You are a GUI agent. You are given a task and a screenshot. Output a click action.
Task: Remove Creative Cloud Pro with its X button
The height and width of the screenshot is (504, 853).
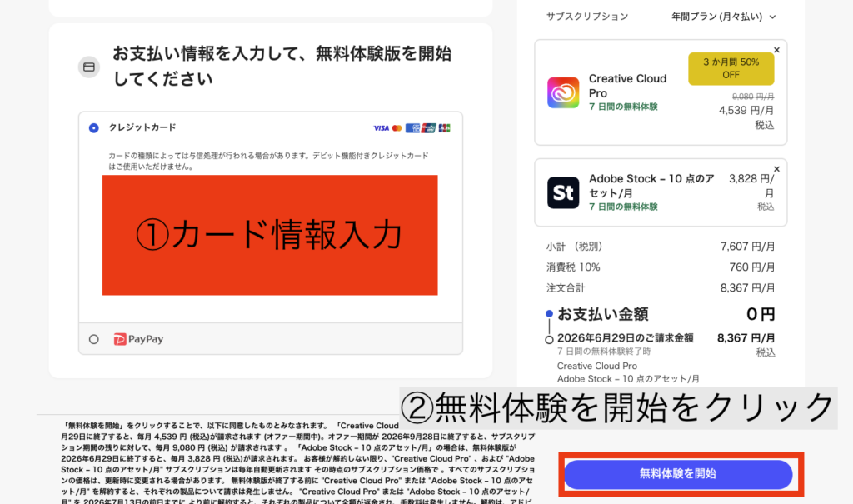tap(776, 50)
